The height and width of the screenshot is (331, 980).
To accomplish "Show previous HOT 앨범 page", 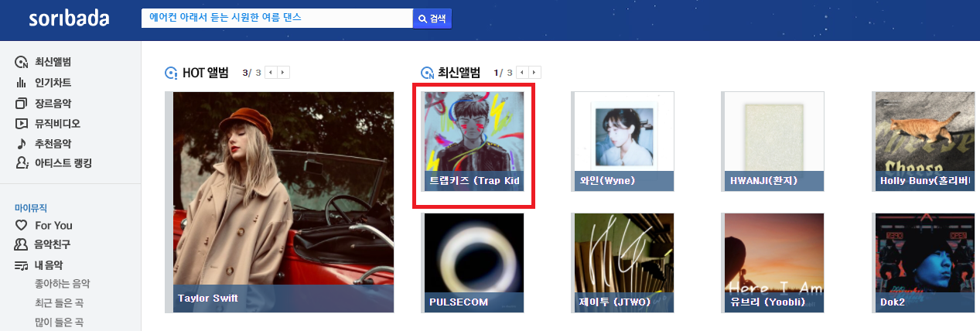I will [271, 73].
